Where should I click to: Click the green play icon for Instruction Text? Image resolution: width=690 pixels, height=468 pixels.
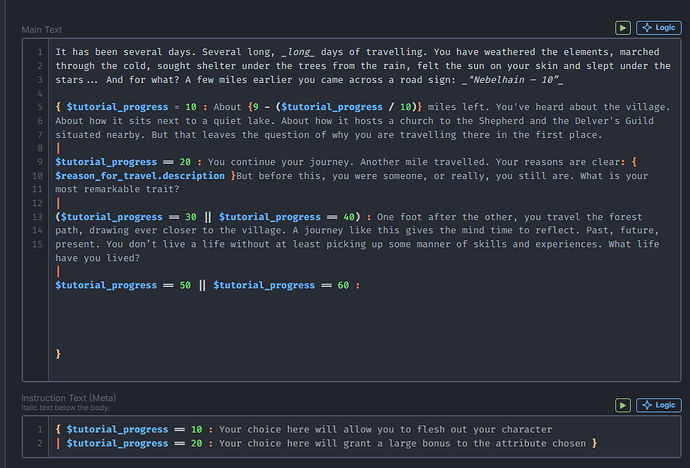(624, 405)
